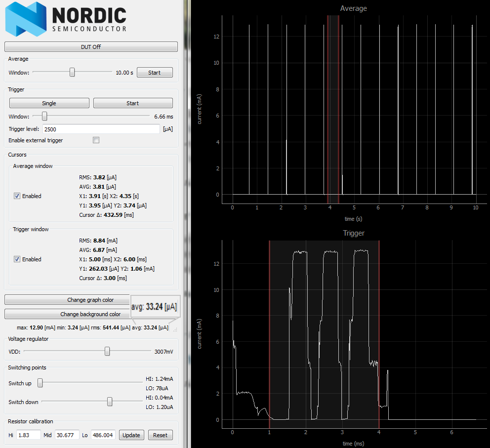
Task: Click the Trigger level input field
Action: (101, 129)
